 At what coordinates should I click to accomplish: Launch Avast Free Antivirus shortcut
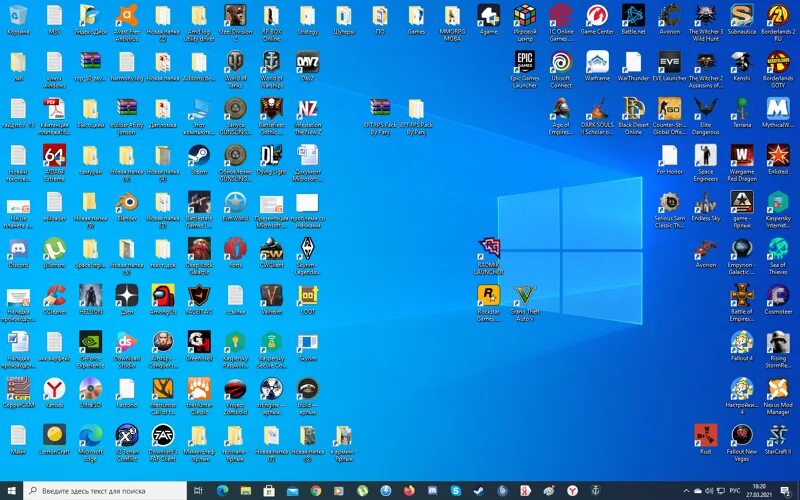(x=127, y=16)
